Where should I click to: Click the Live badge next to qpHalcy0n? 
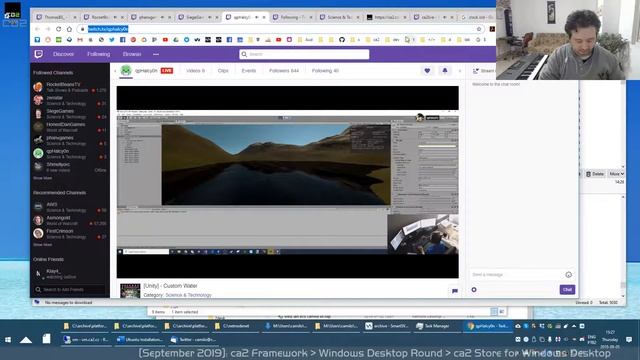(x=167, y=71)
